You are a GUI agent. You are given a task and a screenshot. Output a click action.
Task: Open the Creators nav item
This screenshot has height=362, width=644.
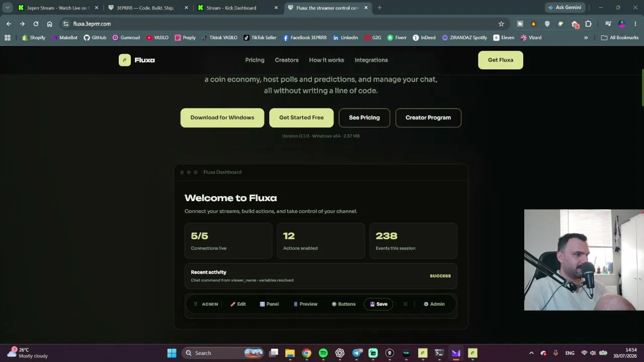(287, 60)
